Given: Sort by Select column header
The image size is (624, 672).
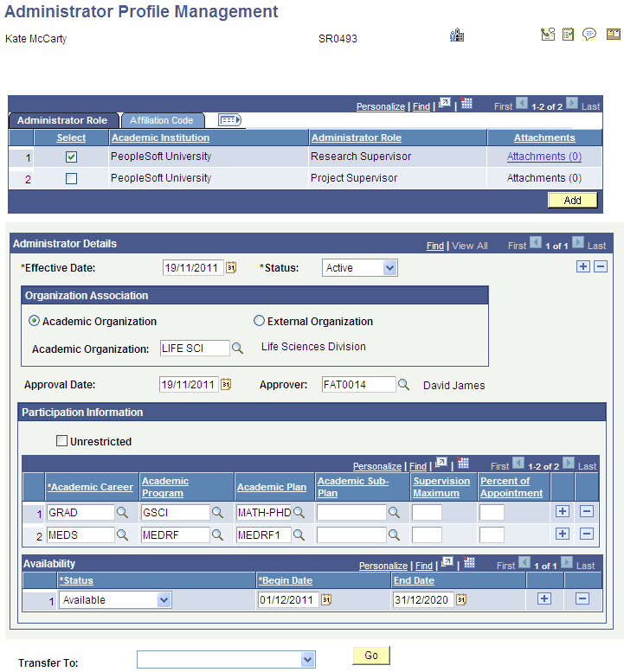Looking at the screenshot, I should (71, 138).
